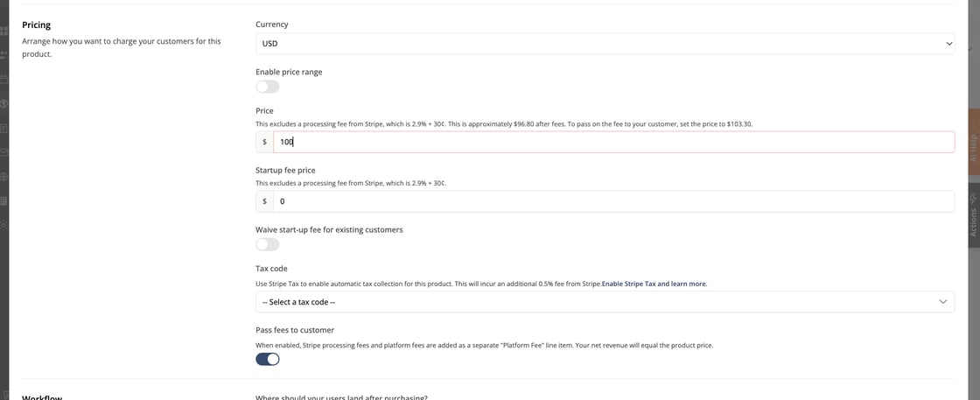Click the Startup fee price input field
The image size is (980, 400).
[613, 201]
